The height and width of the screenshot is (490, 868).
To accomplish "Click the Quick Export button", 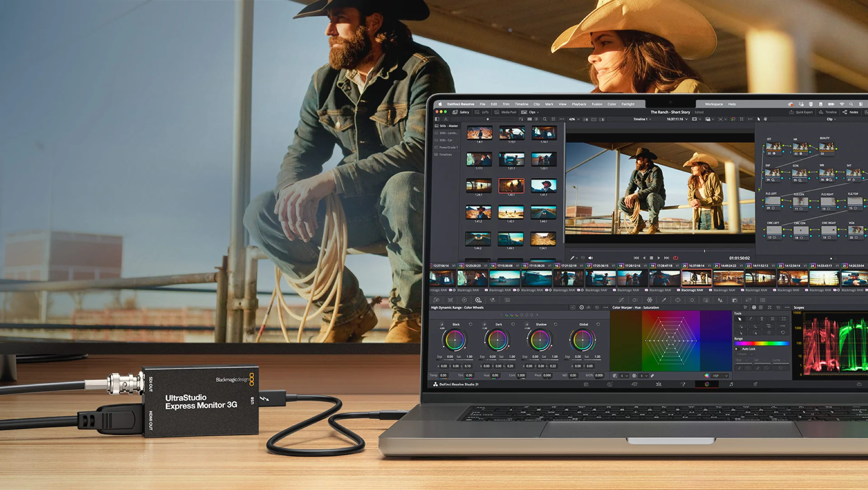I will coord(801,112).
